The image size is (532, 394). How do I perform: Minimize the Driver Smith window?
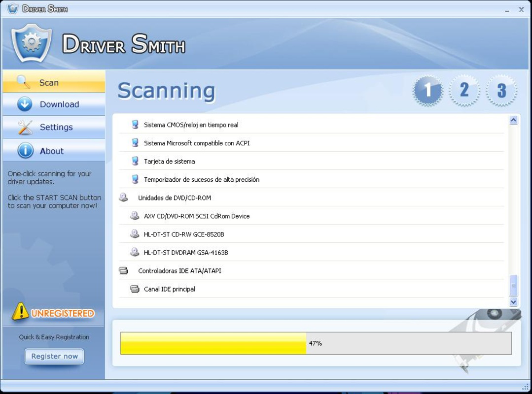coord(507,10)
